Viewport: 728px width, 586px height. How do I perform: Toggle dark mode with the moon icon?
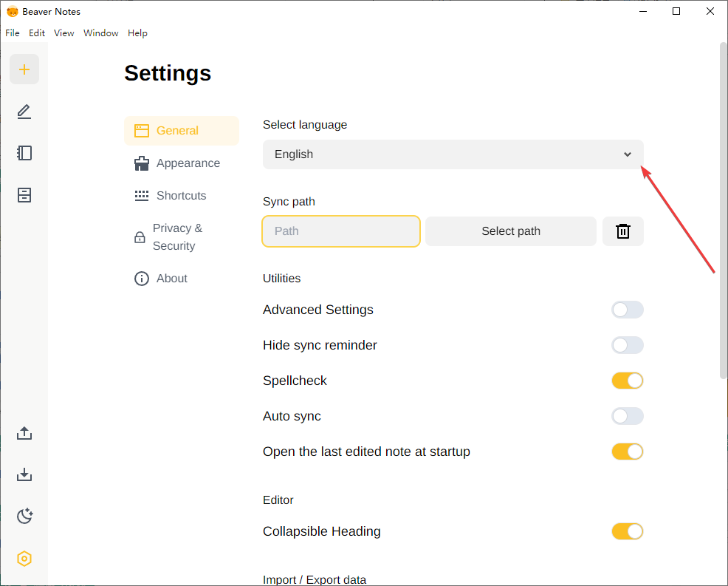(24, 516)
